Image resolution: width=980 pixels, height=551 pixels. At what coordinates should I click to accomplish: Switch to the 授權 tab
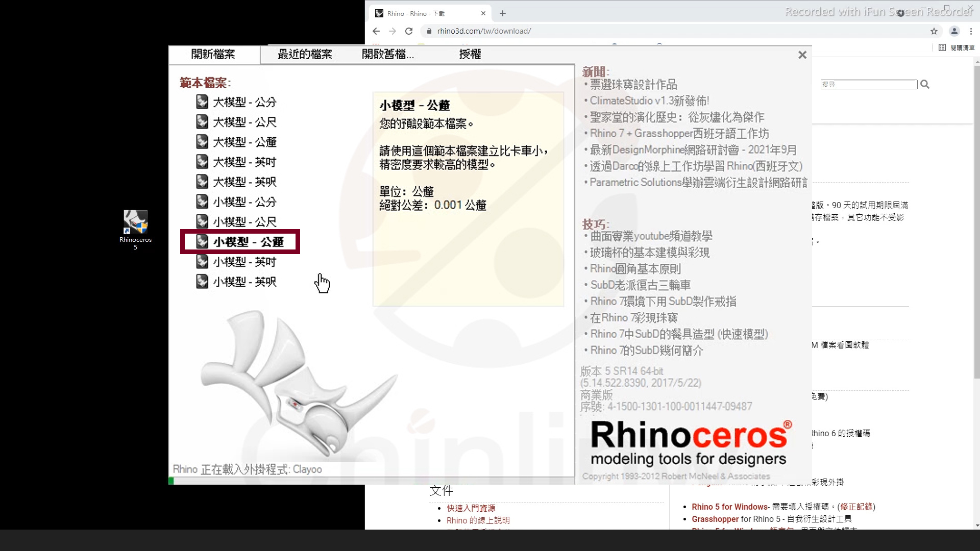point(470,54)
